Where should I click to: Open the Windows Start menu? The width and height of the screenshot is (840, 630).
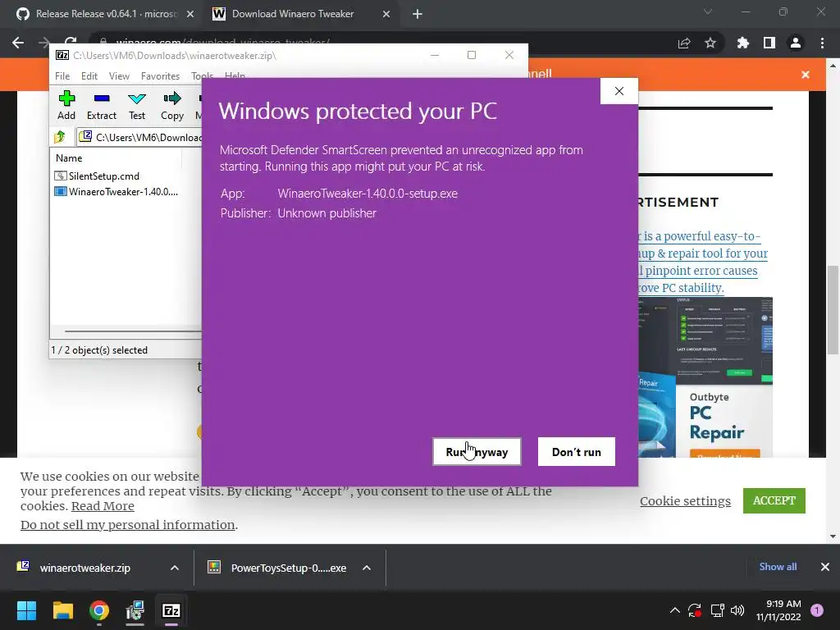coord(26,610)
